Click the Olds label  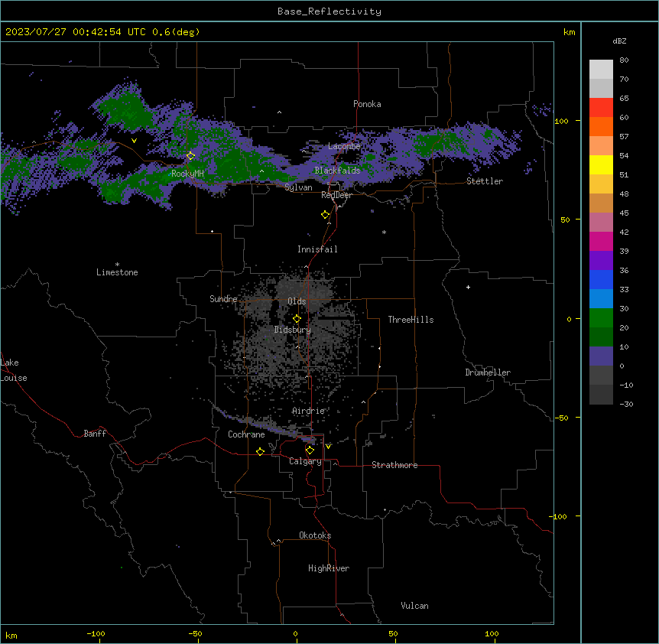pyautogui.click(x=297, y=301)
